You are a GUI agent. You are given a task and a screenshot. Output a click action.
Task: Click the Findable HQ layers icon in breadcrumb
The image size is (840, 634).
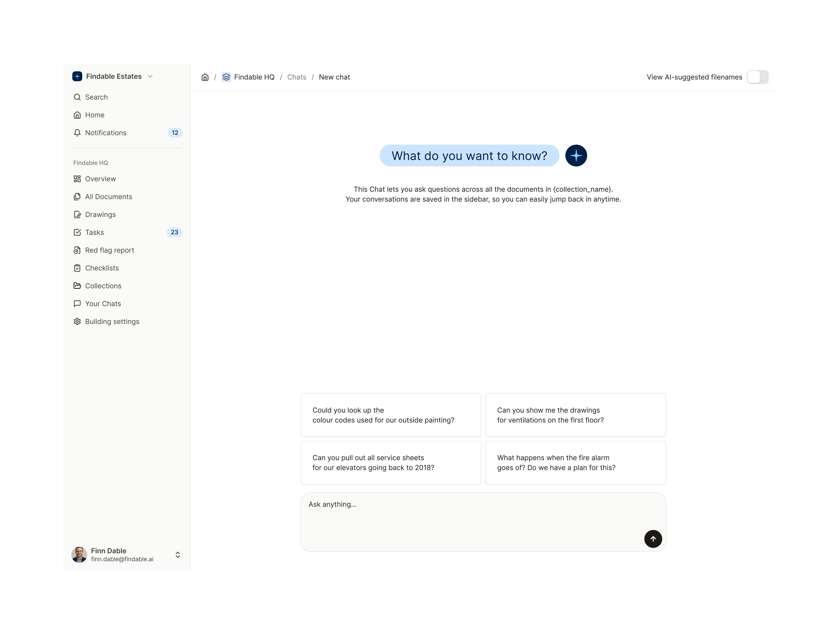[226, 77]
